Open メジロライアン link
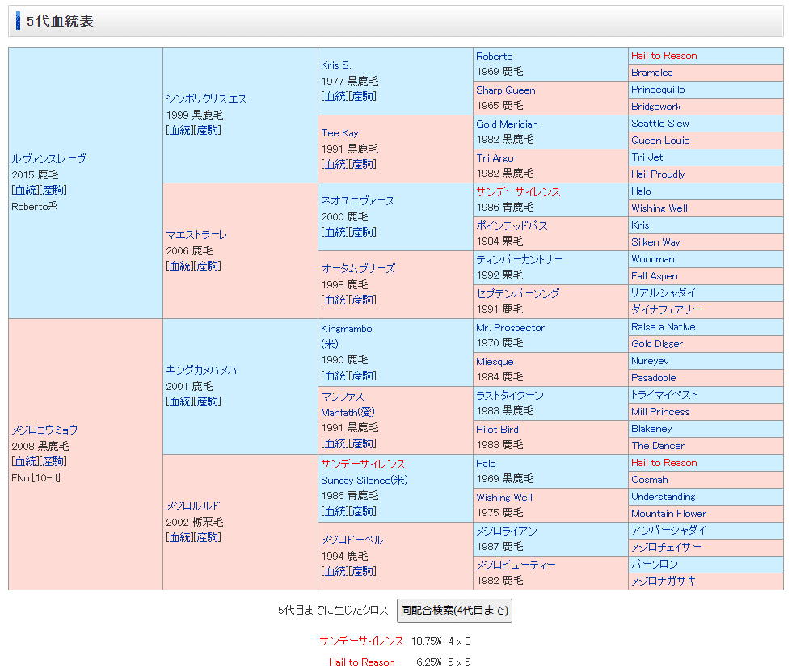 pyautogui.click(x=507, y=531)
